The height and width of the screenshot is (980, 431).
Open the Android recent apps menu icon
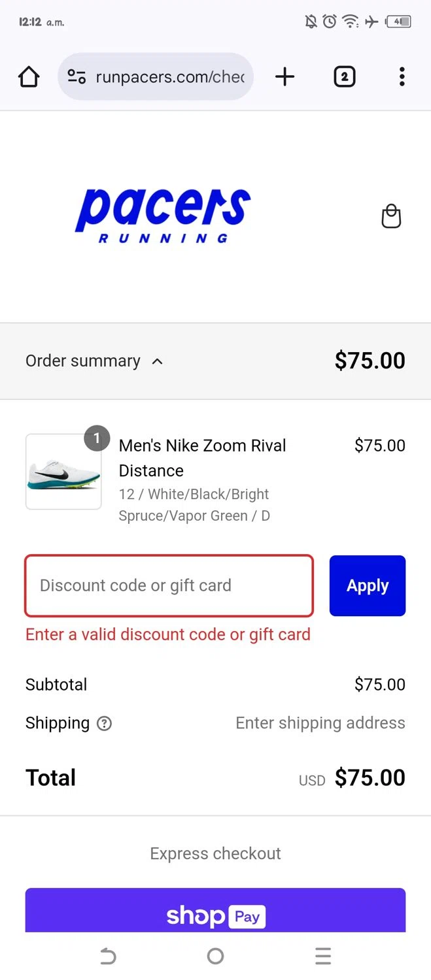[x=322, y=956]
